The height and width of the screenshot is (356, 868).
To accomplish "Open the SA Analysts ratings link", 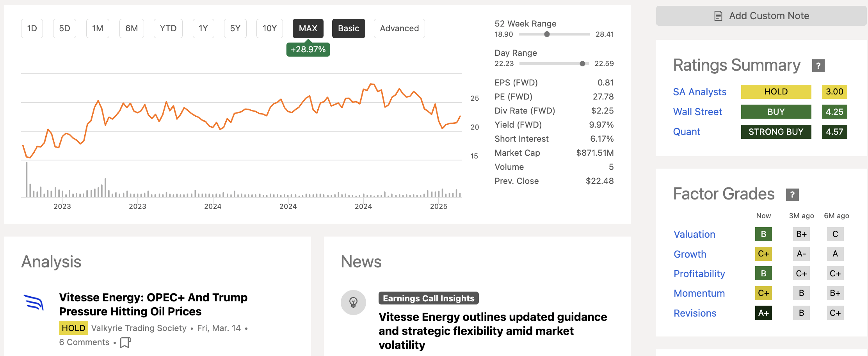I will [700, 92].
